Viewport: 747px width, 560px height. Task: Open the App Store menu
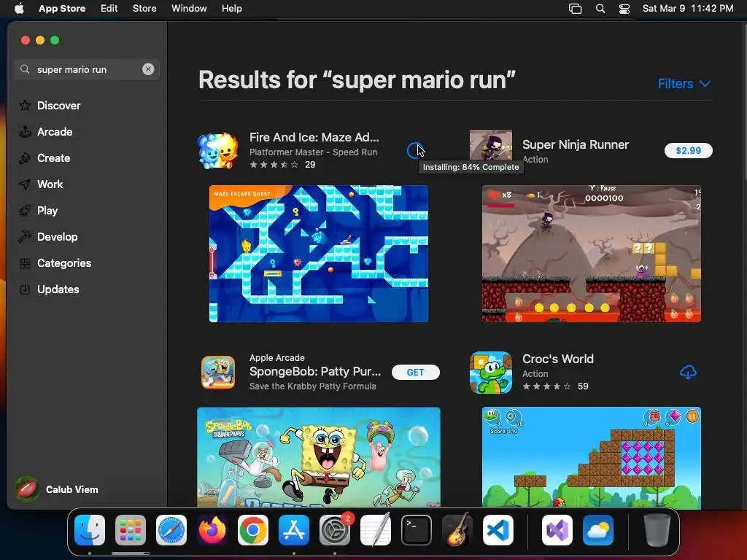tap(62, 9)
